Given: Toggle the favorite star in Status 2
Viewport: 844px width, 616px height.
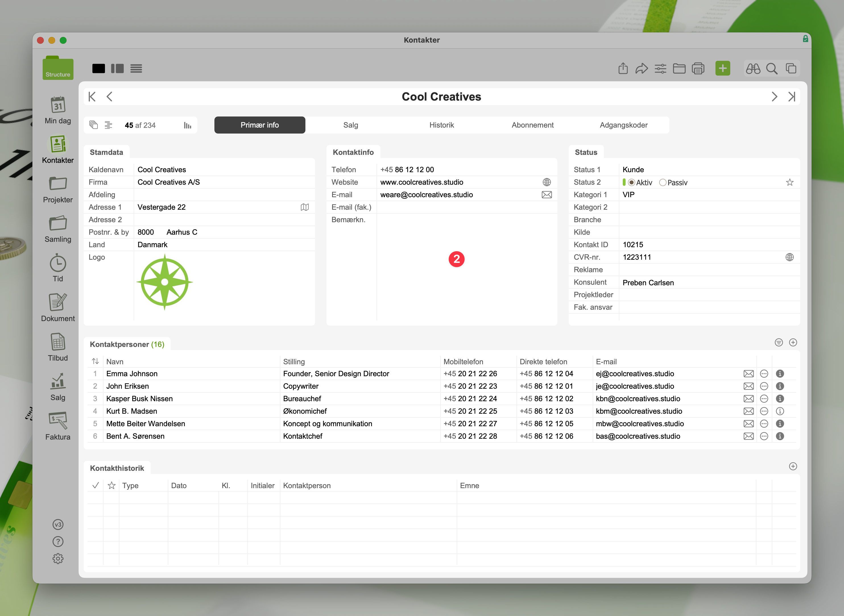Looking at the screenshot, I should tap(789, 182).
